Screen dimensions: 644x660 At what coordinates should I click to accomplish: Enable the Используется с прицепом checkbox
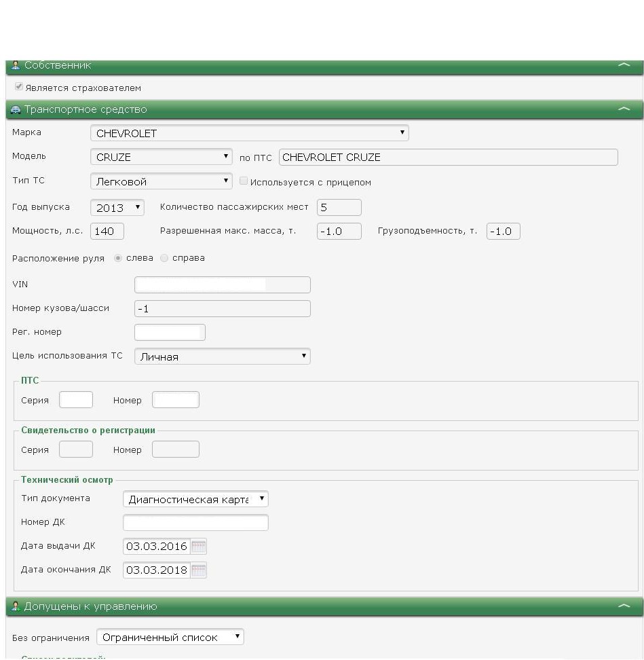tap(243, 181)
